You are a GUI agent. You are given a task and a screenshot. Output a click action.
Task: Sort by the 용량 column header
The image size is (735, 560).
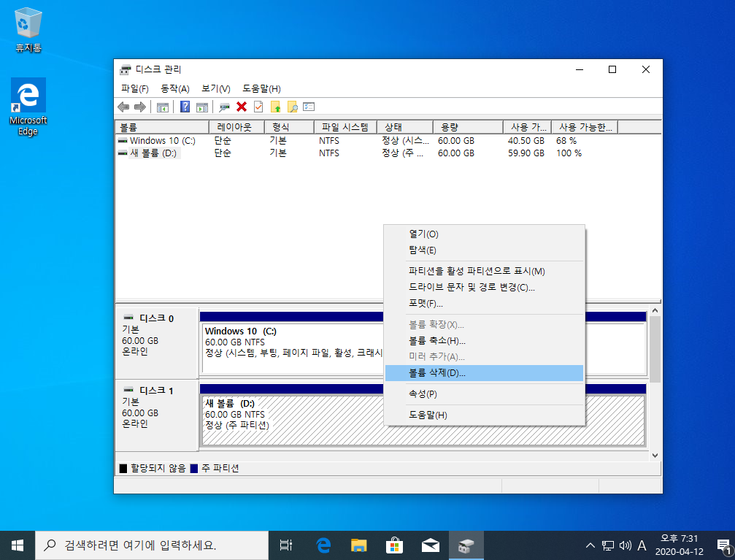[468, 127]
